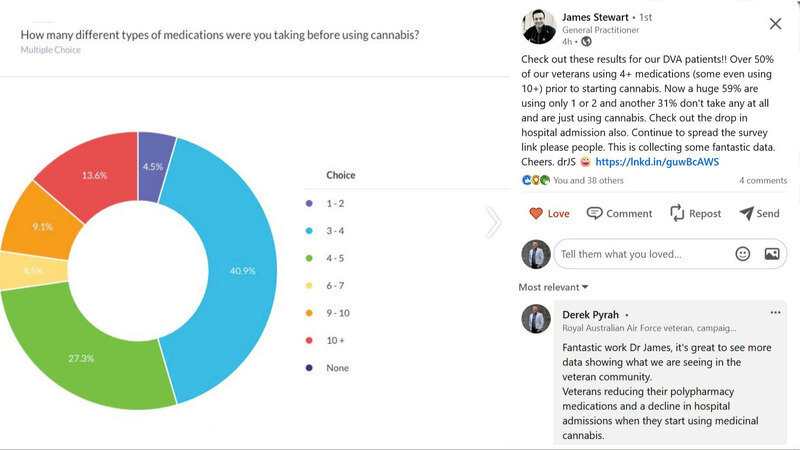This screenshot has width=800, height=450.
Task: Click the next image chevron arrow
Action: (x=493, y=222)
